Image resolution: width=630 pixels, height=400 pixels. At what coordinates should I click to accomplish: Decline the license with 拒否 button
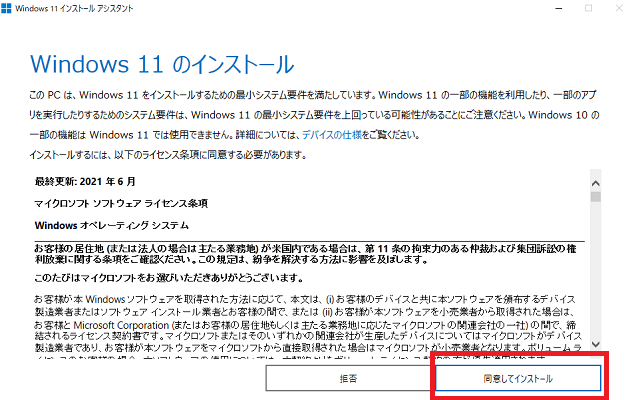pyautogui.click(x=348, y=378)
